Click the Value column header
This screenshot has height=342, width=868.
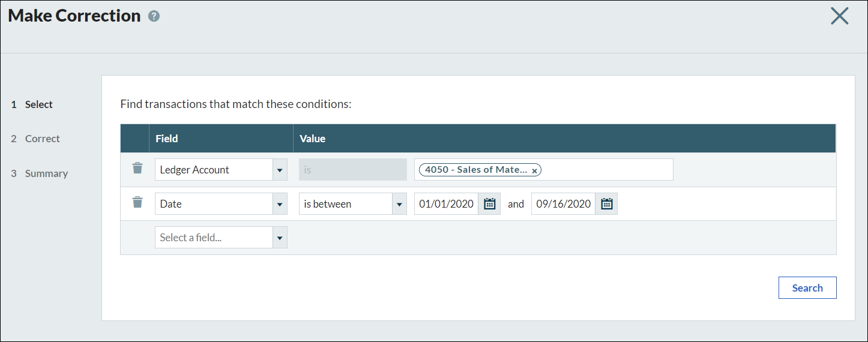tap(312, 139)
